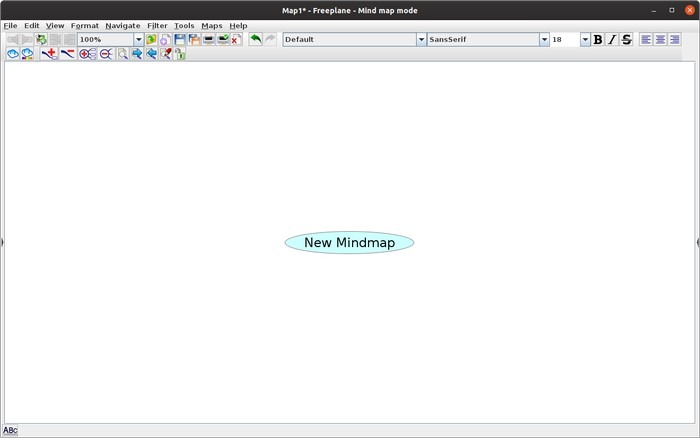The image size is (700, 438).
Task: Maximize the Freeplane window
Action: pyautogui.click(x=672, y=10)
